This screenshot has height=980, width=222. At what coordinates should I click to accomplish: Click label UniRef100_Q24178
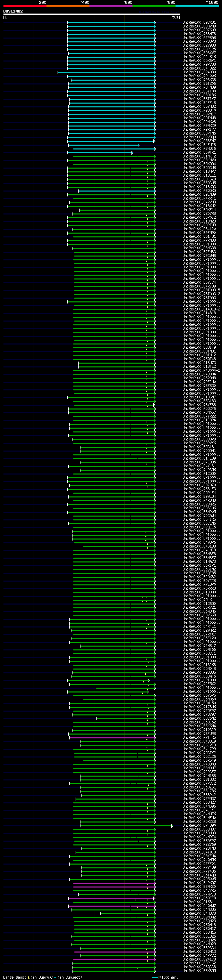click(199, 959)
